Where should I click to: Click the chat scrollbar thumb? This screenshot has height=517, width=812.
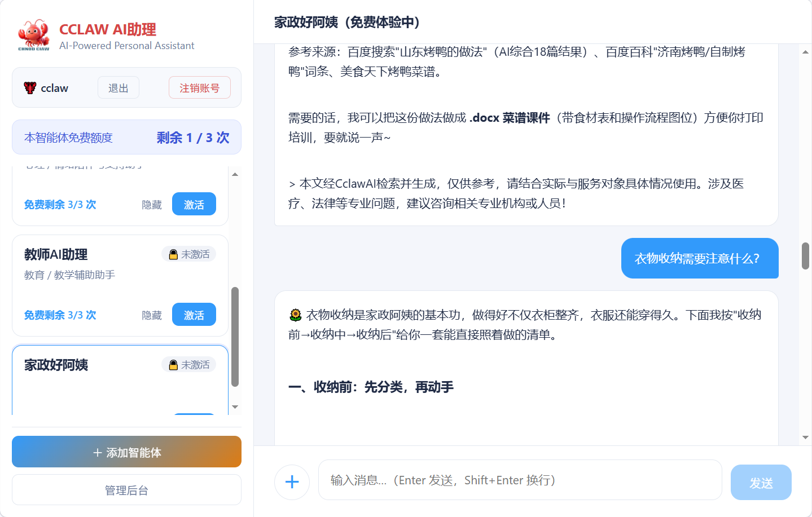[805, 256]
